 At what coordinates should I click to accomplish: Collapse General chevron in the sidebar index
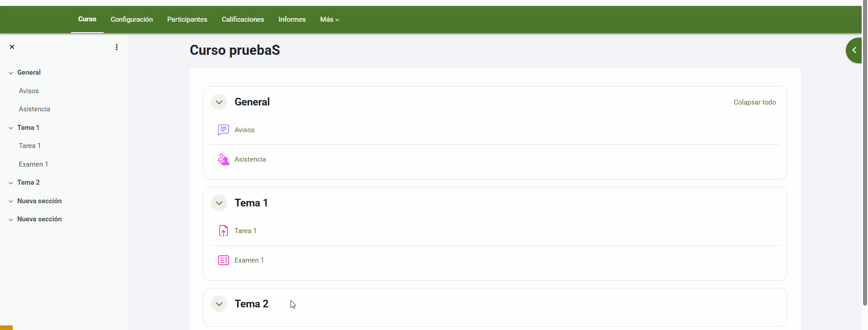tap(11, 73)
